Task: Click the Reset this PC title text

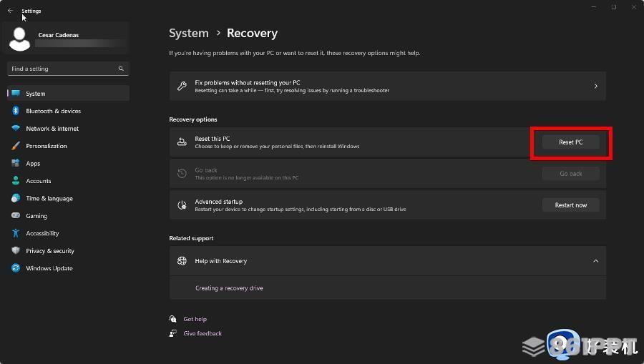Action: (213, 139)
